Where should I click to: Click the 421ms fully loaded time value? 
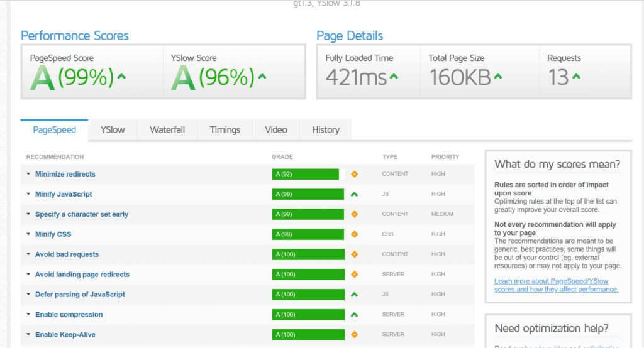tap(356, 77)
